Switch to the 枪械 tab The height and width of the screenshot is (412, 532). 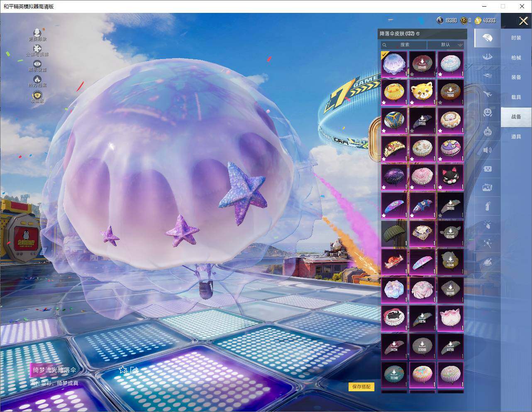pyautogui.click(x=516, y=58)
